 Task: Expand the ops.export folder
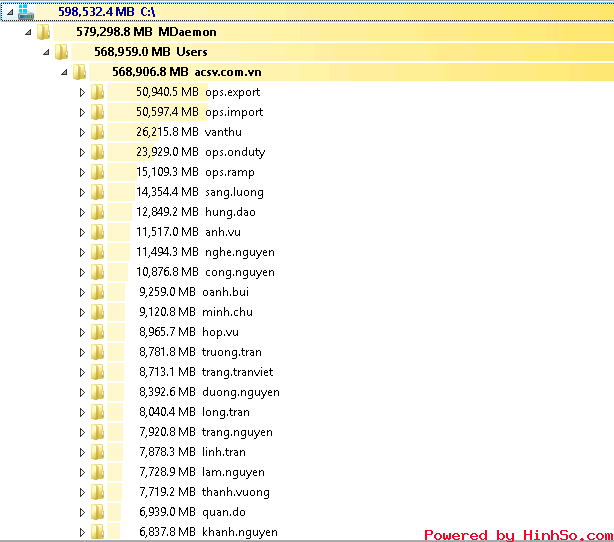pos(82,92)
